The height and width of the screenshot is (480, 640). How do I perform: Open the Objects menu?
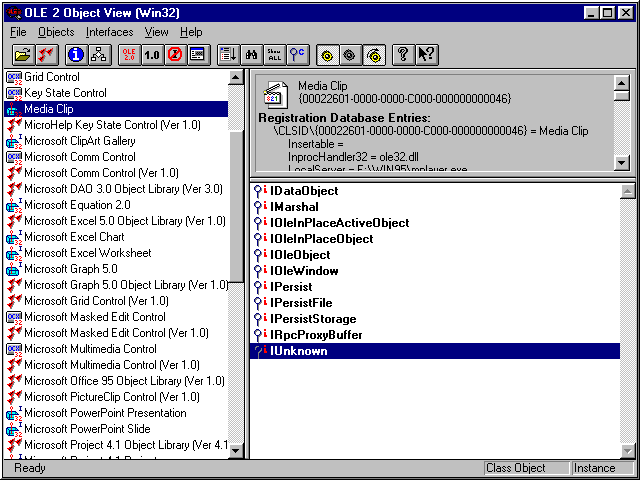[x=56, y=32]
